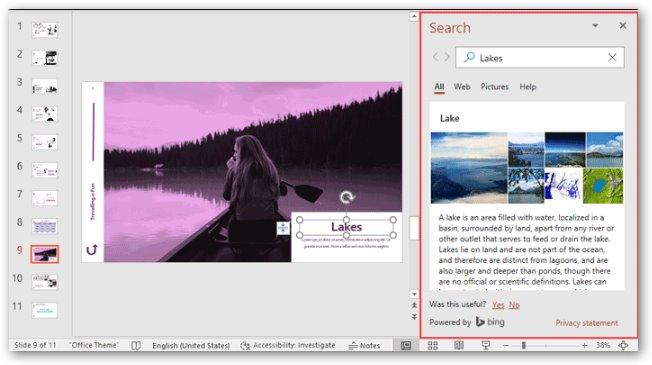
Task: Switch to Slide Sorter view
Action: [x=432, y=345]
